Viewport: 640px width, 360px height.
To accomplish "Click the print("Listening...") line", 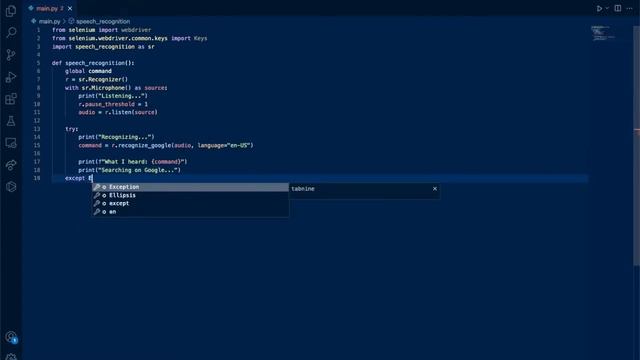I will coord(113,96).
